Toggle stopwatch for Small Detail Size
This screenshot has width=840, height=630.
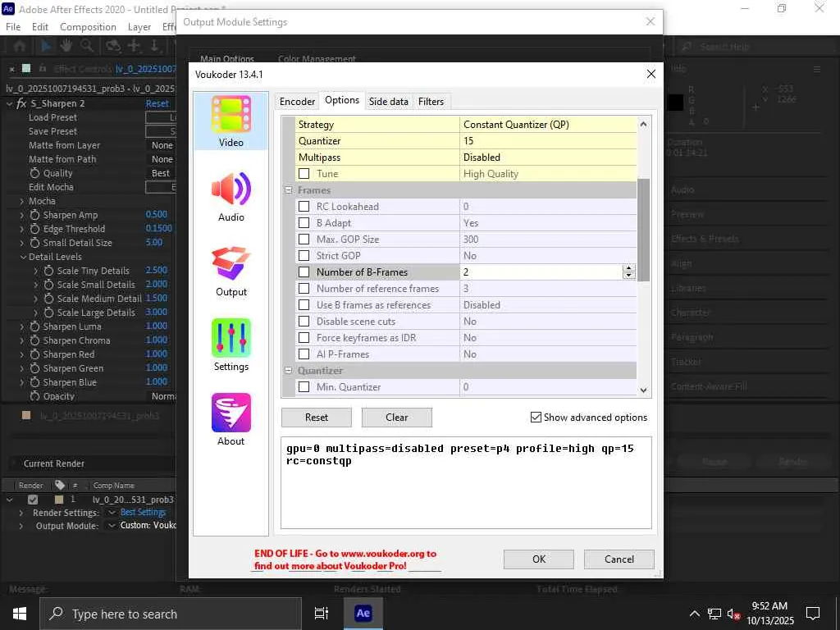point(34,243)
